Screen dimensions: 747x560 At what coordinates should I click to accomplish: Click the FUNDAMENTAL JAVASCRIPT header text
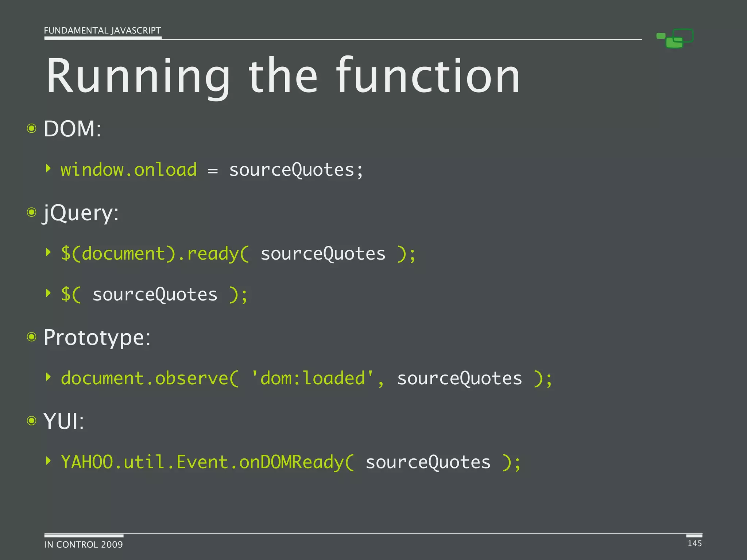(x=102, y=31)
